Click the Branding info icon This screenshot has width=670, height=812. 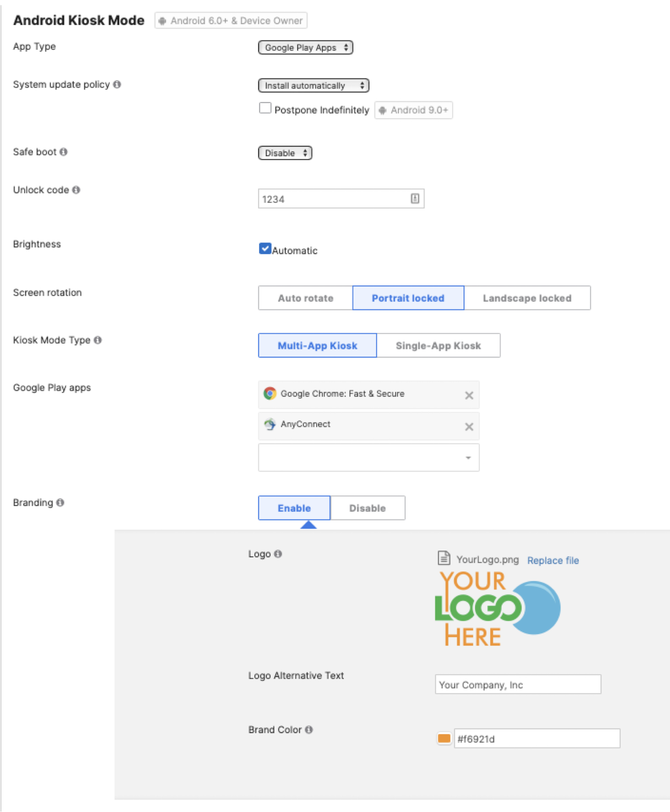click(x=61, y=502)
